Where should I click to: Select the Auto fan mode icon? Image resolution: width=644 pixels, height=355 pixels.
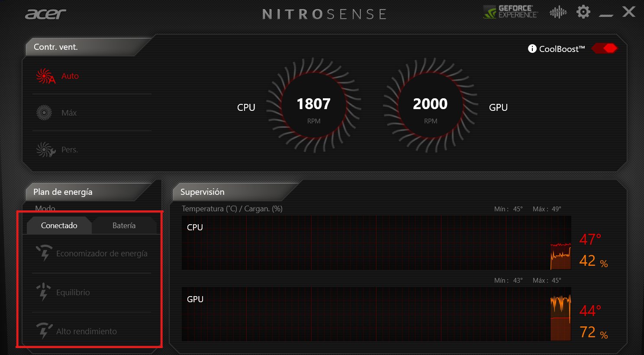click(45, 76)
